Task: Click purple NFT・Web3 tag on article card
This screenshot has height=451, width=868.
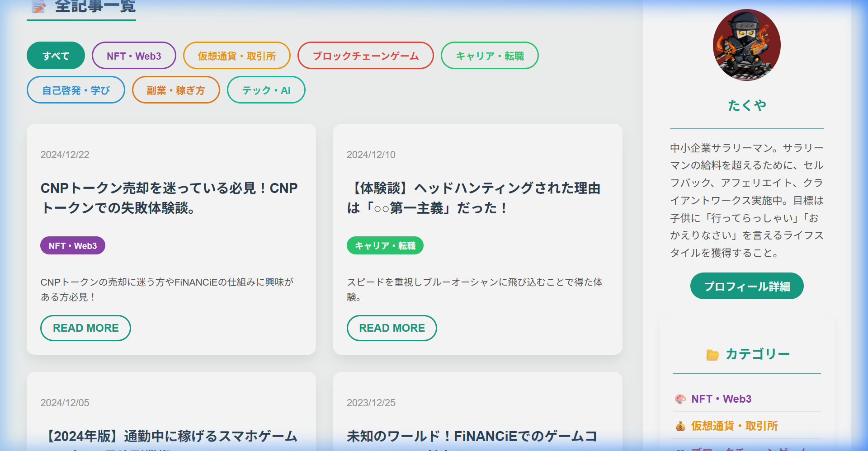Action: point(73,246)
